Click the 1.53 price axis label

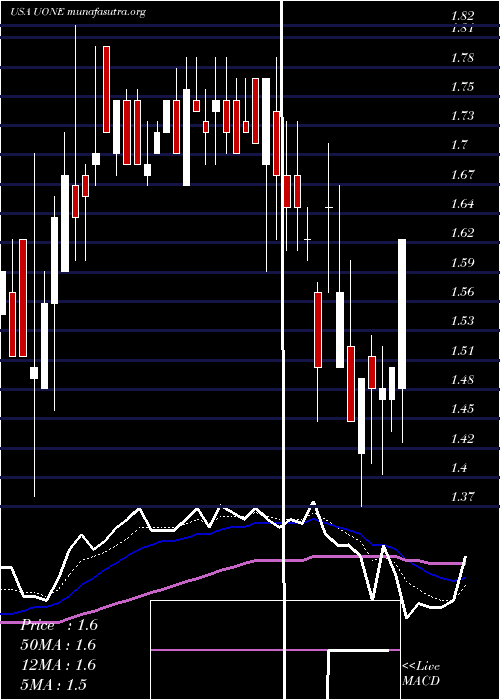462,321
